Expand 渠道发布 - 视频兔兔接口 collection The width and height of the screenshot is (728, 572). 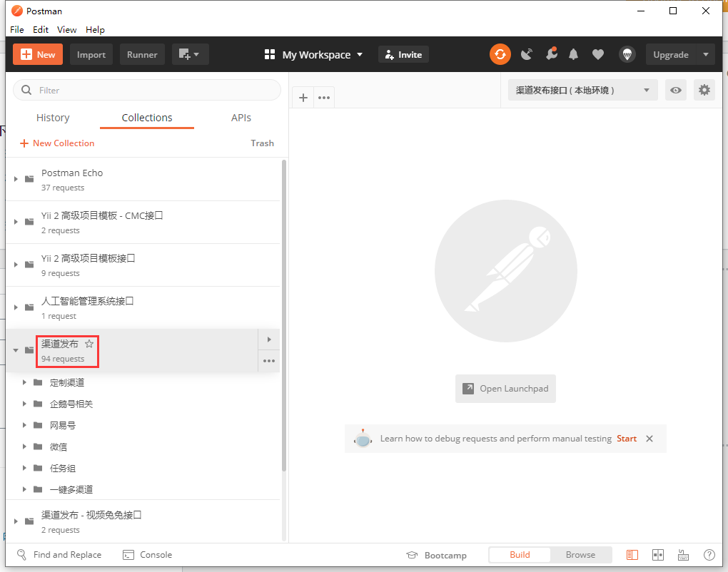(16, 521)
